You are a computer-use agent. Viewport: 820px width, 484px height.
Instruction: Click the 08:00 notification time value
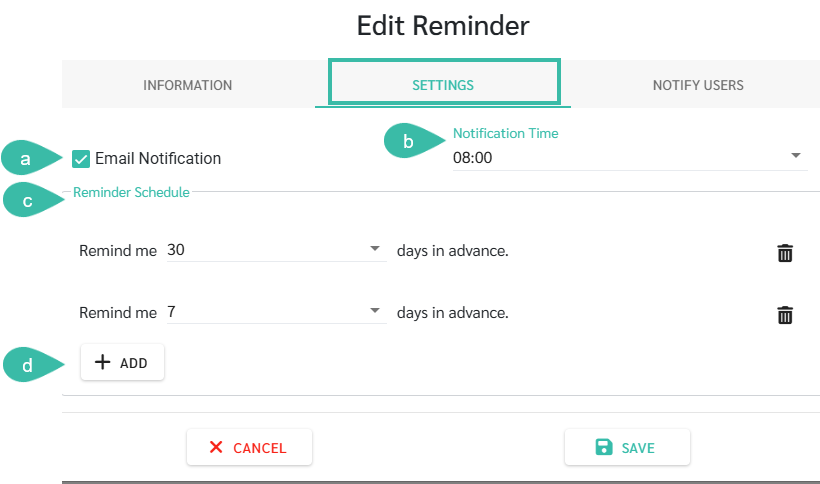[473, 158]
